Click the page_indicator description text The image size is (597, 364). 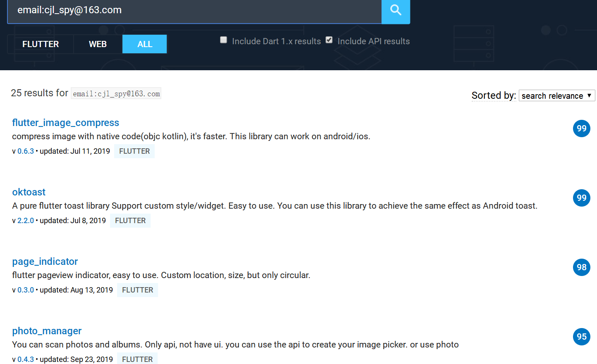[x=161, y=275]
